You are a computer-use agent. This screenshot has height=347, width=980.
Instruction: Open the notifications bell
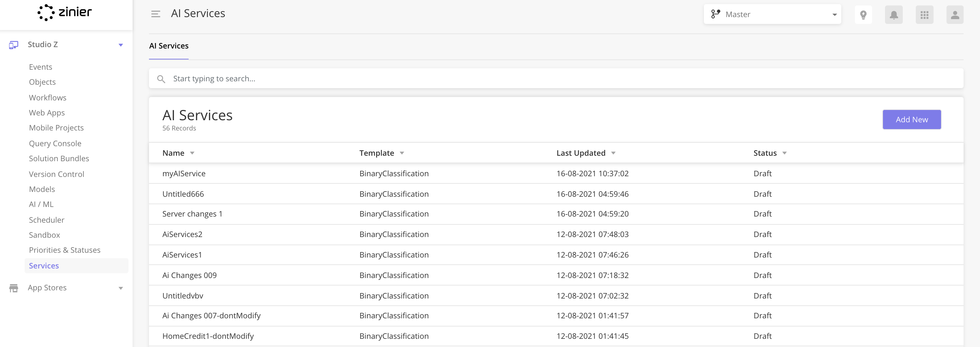pyautogui.click(x=894, y=14)
